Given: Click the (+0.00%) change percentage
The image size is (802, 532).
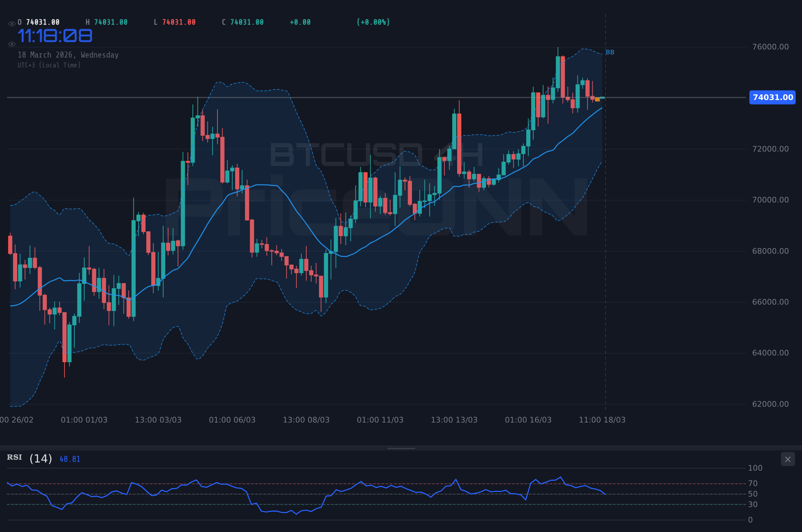Looking at the screenshot, I should point(373,22).
